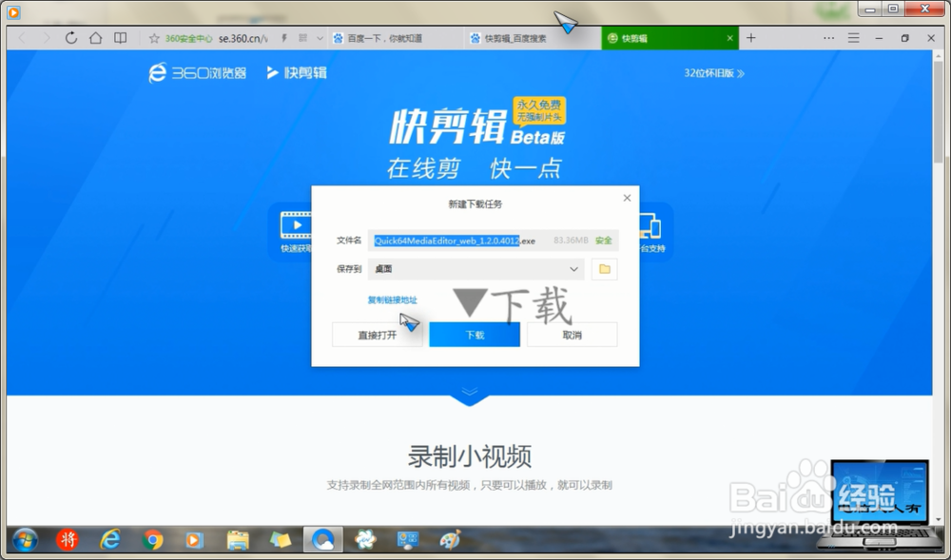Click the 快剪辑 header logo

[x=297, y=72]
